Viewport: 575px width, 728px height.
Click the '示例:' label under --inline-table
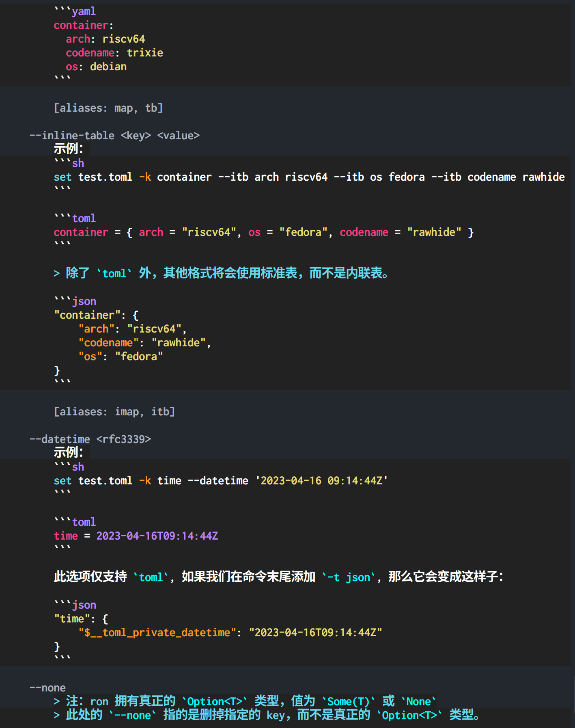coord(69,149)
